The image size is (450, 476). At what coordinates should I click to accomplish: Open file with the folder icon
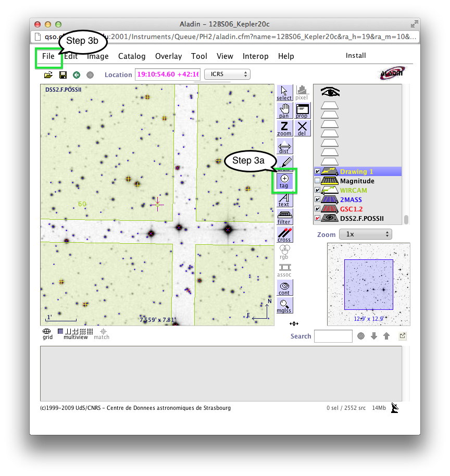click(48, 74)
